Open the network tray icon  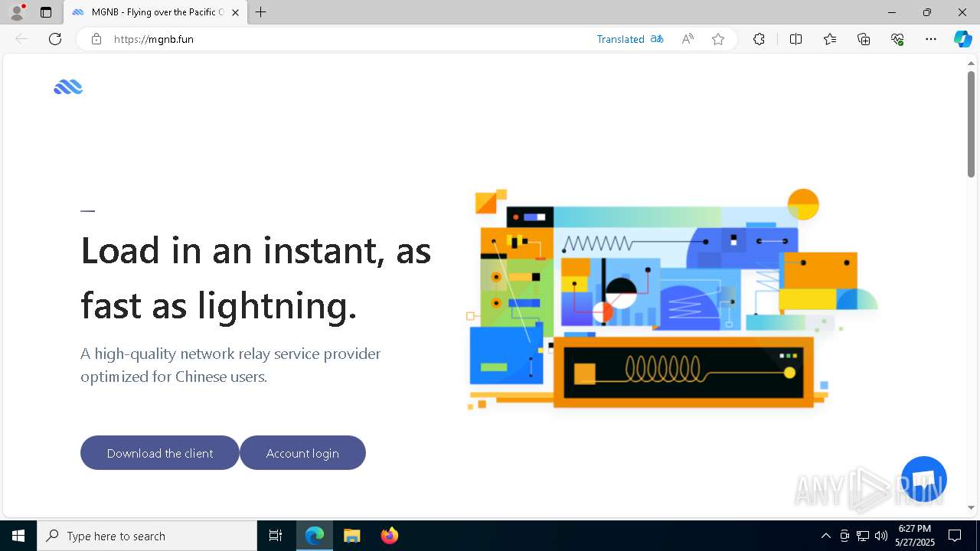tap(863, 536)
